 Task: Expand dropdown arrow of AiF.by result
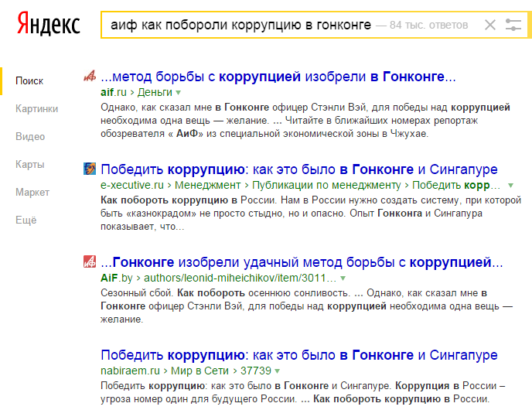pos(343,278)
